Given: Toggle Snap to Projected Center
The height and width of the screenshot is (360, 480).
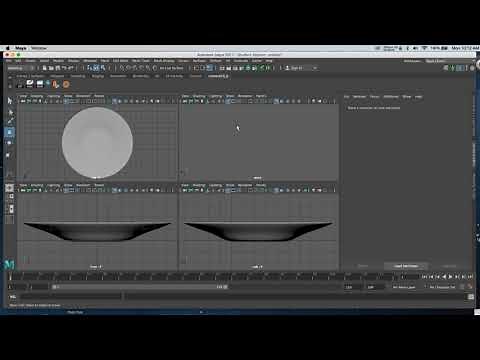Looking at the screenshot, I should point(141,68).
